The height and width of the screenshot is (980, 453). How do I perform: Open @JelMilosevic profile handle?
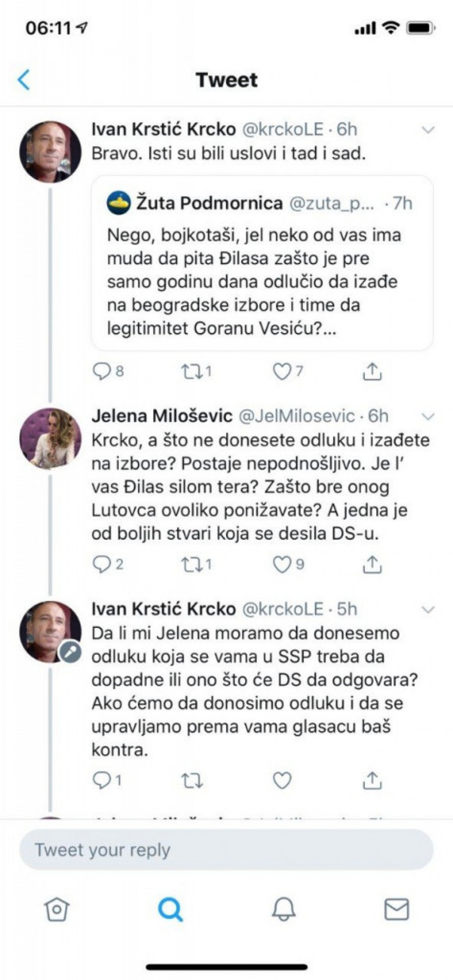coord(296,416)
